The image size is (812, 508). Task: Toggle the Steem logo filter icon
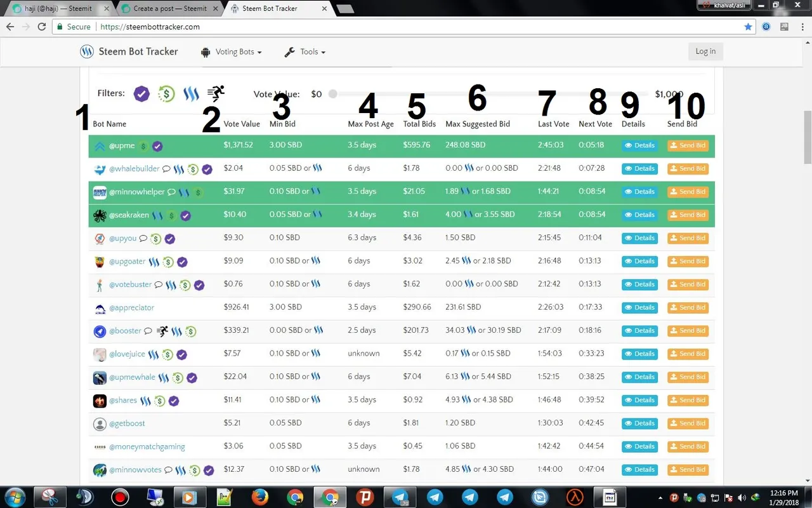point(191,94)
